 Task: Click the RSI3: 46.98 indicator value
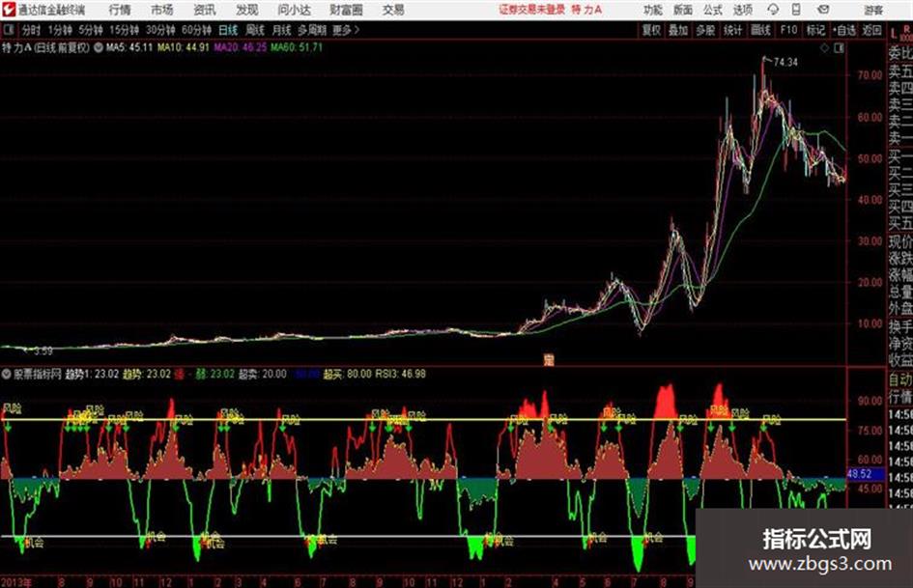point(400,374)
